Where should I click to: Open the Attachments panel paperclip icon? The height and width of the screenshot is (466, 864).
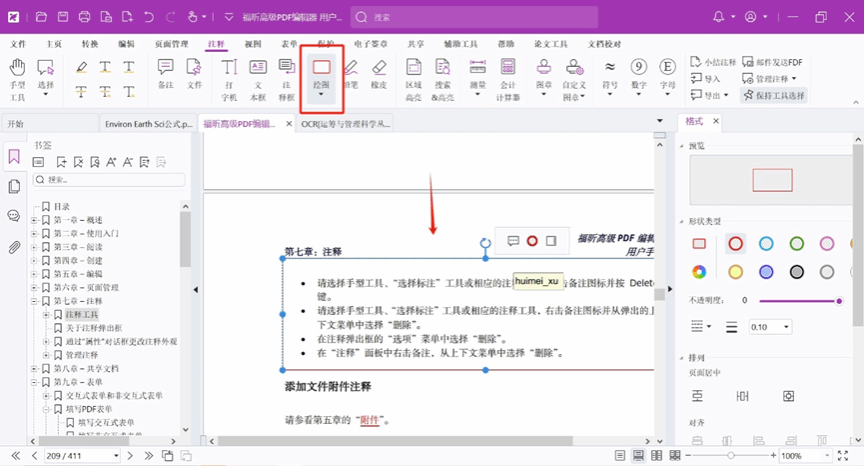pyautogui.click(x=14, y=247)
